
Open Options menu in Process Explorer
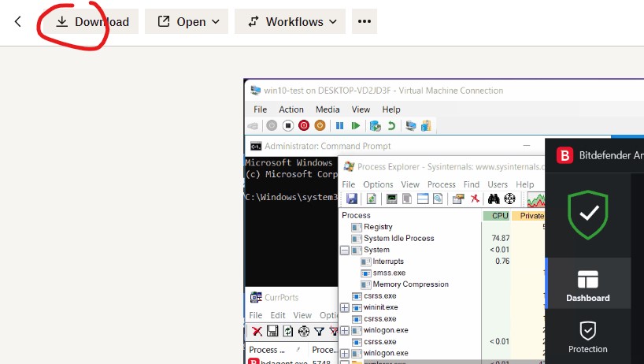pos(378,184)
